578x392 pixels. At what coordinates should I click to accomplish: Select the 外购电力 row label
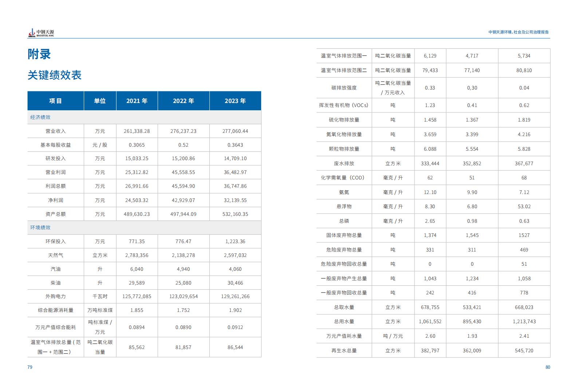[55, 296]
